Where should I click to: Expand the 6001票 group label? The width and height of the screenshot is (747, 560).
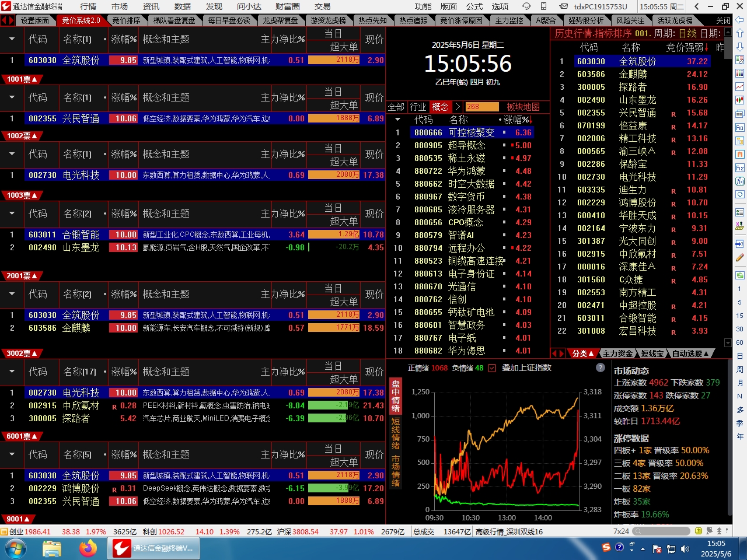pos(22,436)
